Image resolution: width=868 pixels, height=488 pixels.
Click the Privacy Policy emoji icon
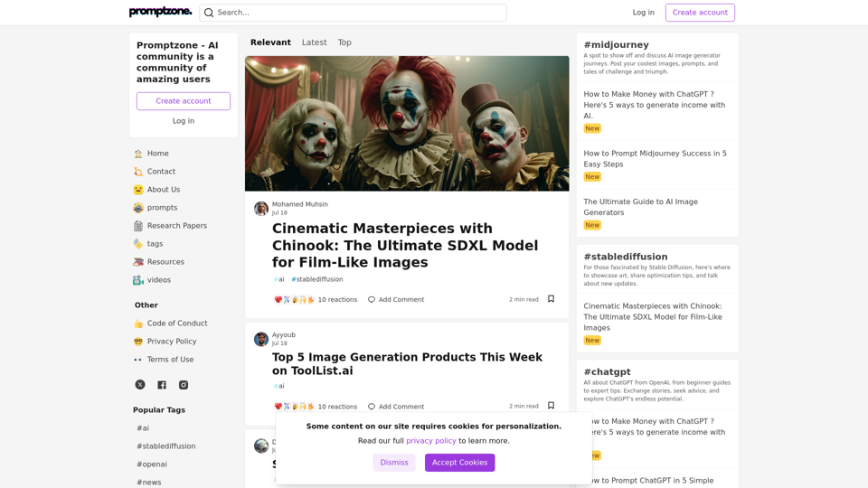point(137,342)
